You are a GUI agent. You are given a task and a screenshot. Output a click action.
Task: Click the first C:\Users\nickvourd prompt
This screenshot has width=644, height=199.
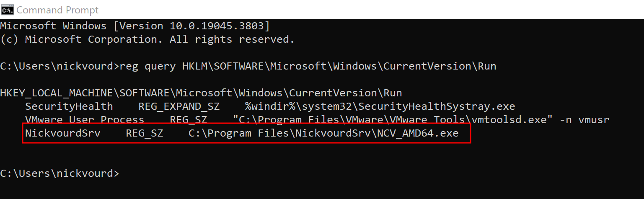click(59, 66)
